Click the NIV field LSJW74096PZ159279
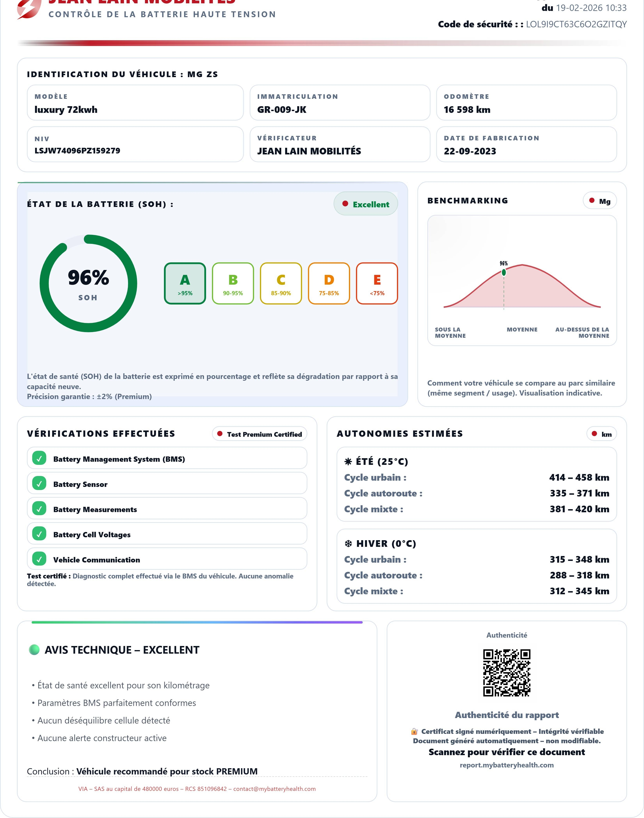This screenshot has width=644, height=818. (x=77, y=151)
